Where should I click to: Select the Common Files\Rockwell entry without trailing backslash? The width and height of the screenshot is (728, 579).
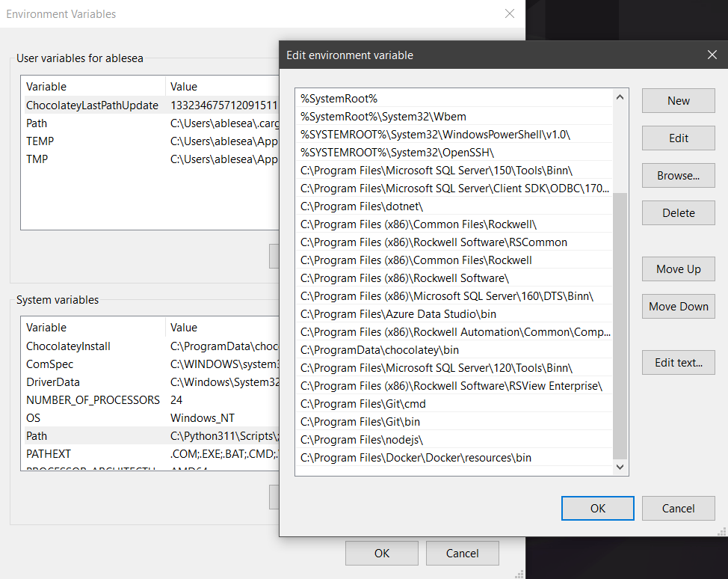[x=454, y=260]
